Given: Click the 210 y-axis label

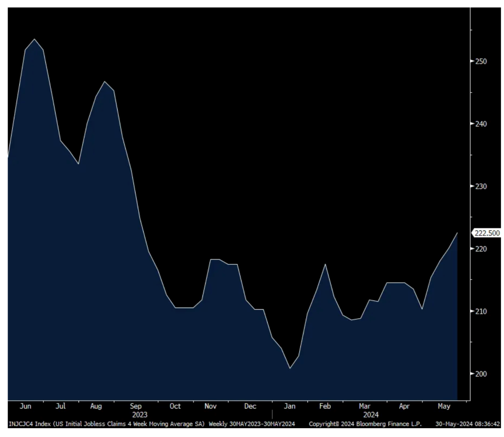Looking at the screenshot, I should [481, 311].
